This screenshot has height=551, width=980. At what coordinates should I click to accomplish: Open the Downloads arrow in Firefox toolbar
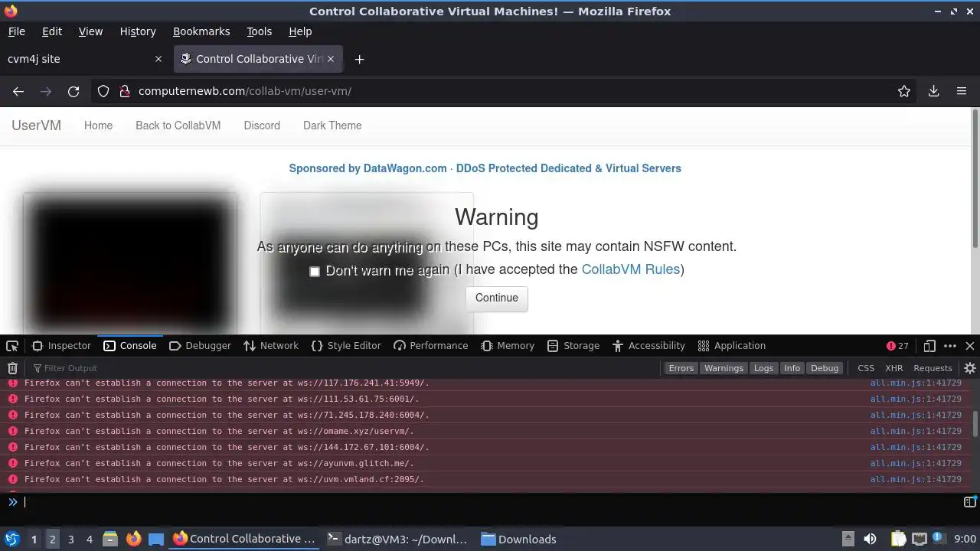pyautogui.click(x=933, y=91)
